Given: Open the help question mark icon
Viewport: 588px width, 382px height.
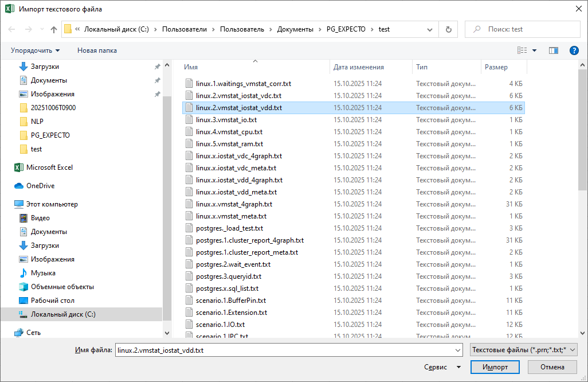Looking at the screenshot, I should 574,50.
